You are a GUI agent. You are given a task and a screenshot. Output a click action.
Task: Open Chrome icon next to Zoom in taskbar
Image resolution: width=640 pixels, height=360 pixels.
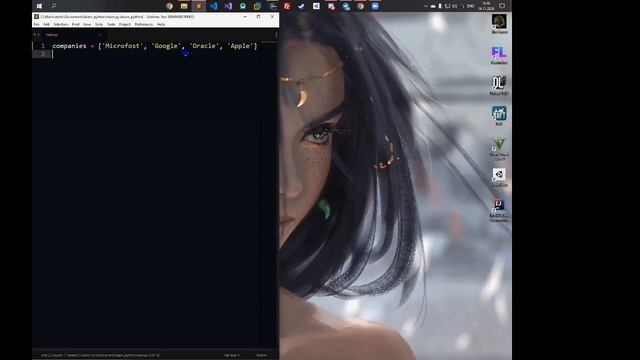pyautogui.click(x=360, y=6)
